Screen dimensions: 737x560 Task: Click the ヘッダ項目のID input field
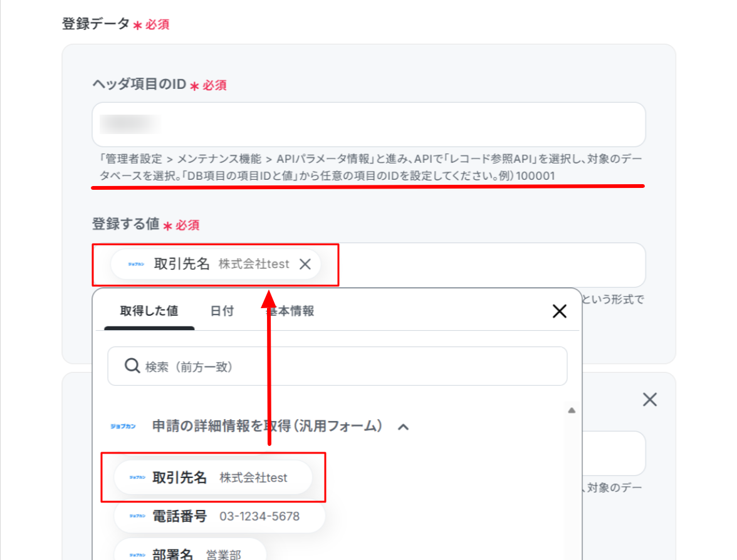(x=368, y=125)
